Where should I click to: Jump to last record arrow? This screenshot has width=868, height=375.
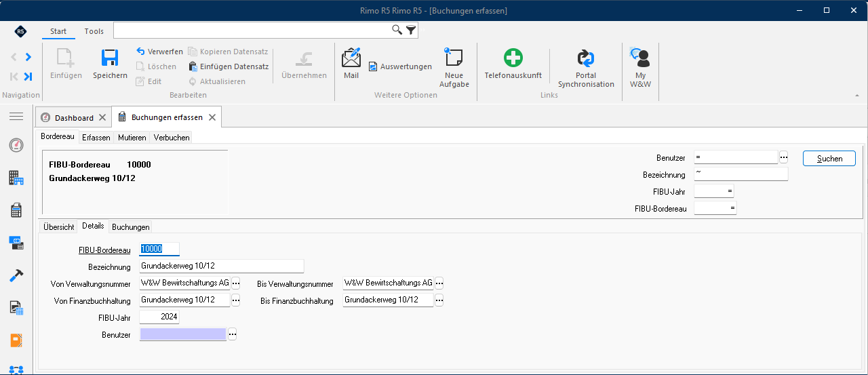tap(28, 77)
